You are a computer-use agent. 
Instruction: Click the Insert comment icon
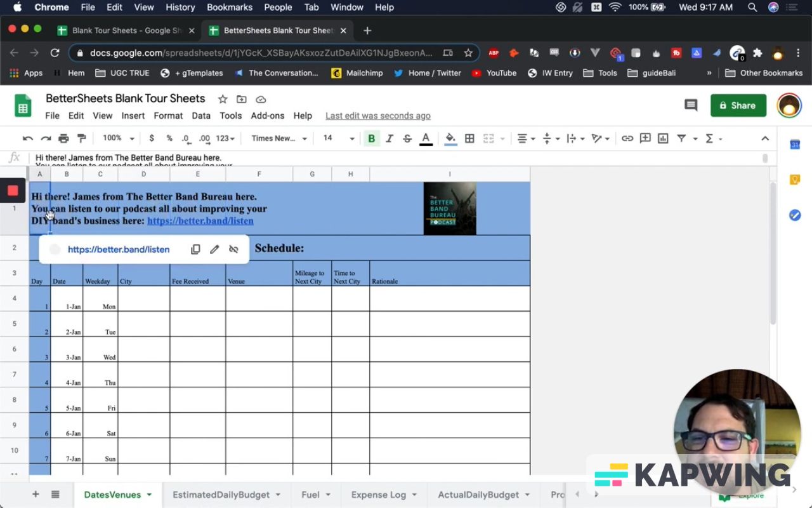(645, 138)
